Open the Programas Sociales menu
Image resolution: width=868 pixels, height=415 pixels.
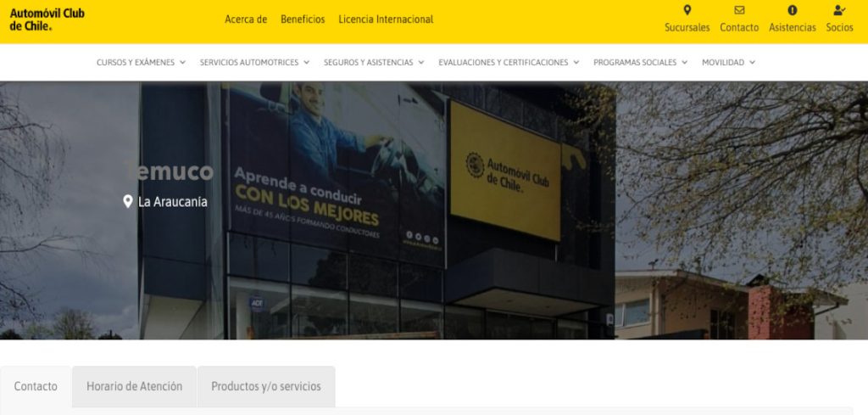641,63
